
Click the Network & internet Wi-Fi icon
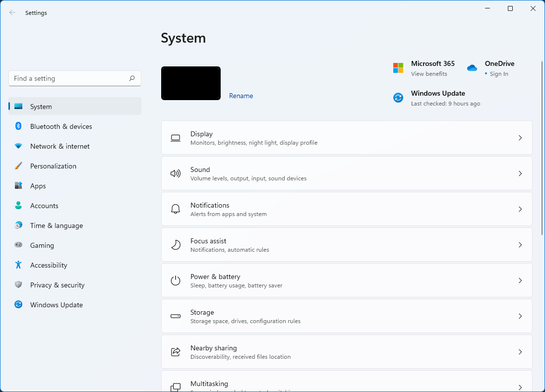pyautogui.click(x=18, y=146)
